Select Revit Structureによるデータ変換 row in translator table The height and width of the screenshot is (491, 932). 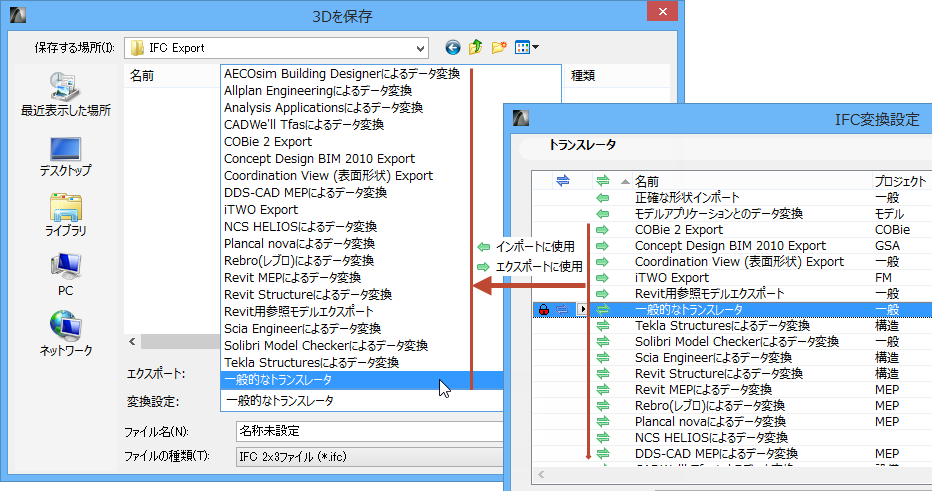[732, 374]
